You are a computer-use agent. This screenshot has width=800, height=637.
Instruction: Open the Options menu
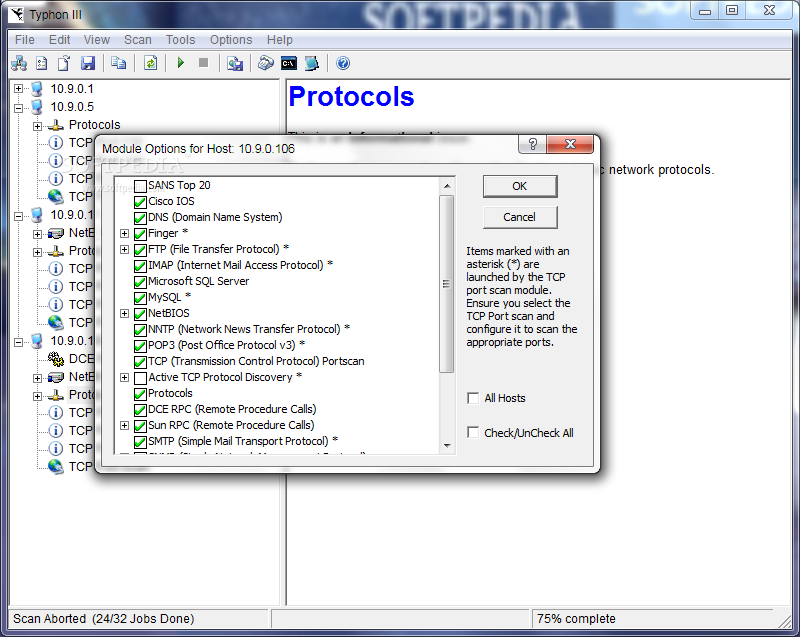click(x=231, y=40)
